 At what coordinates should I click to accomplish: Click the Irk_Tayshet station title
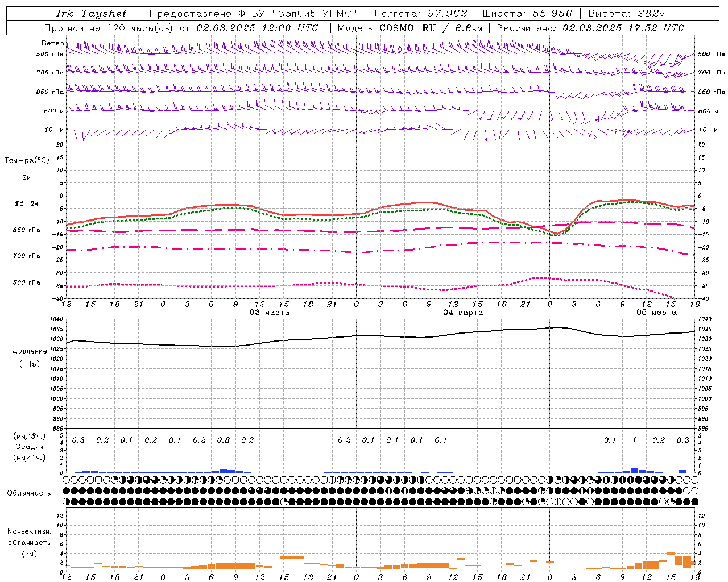pos(92,14)
